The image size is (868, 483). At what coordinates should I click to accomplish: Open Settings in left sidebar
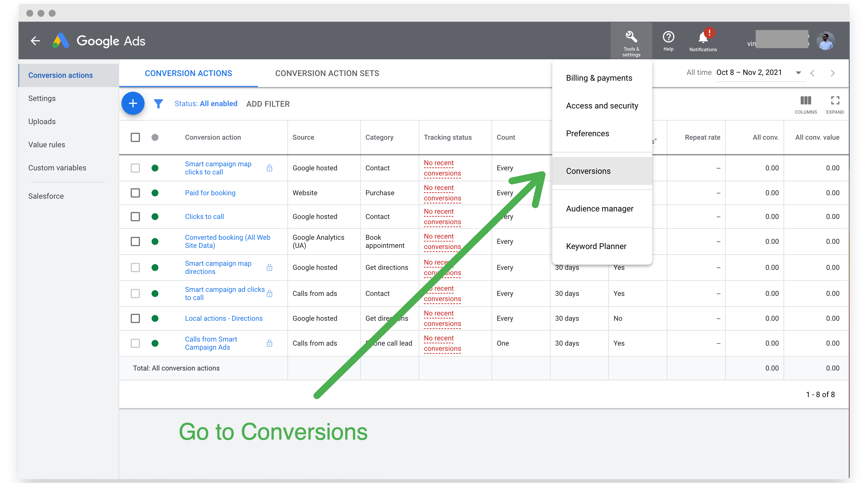(42, 98)
